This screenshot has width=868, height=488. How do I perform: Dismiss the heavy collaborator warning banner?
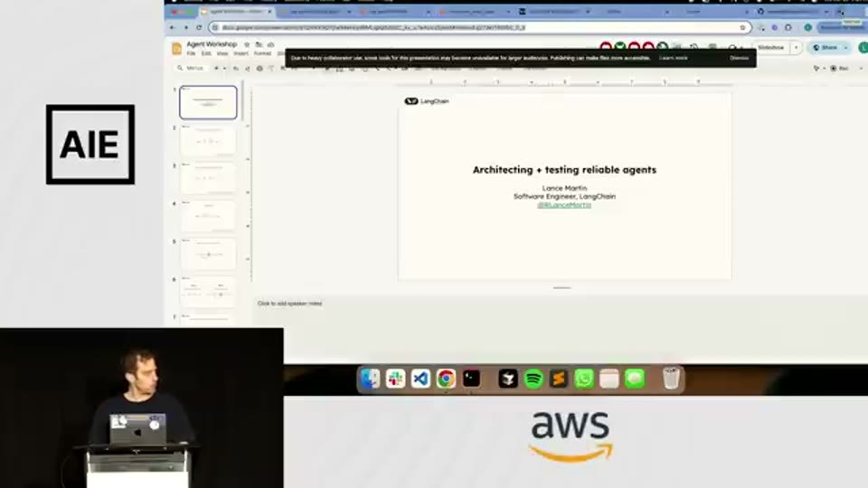pos(739,58)
